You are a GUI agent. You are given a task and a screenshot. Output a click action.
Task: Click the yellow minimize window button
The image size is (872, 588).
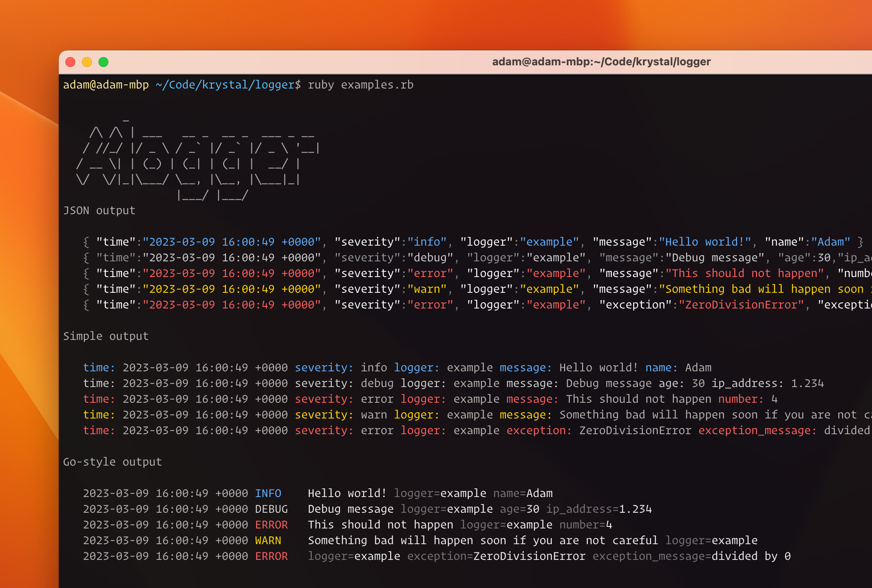tap(87, 62)
